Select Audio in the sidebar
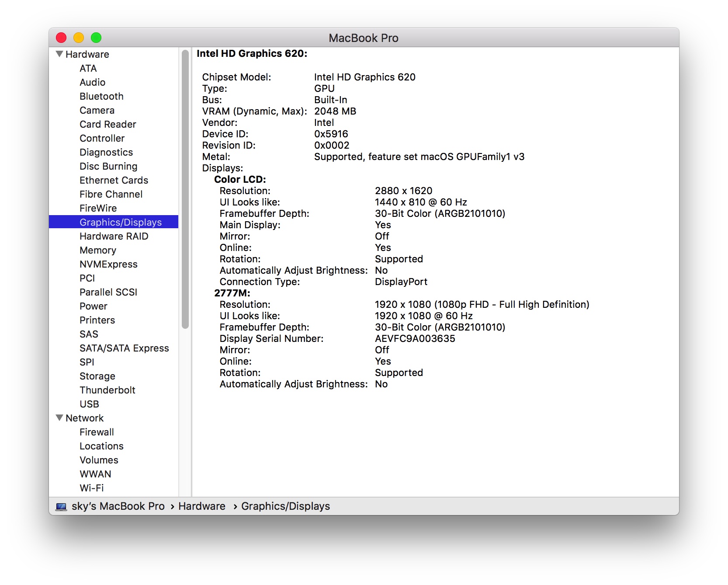 [92, 82]
